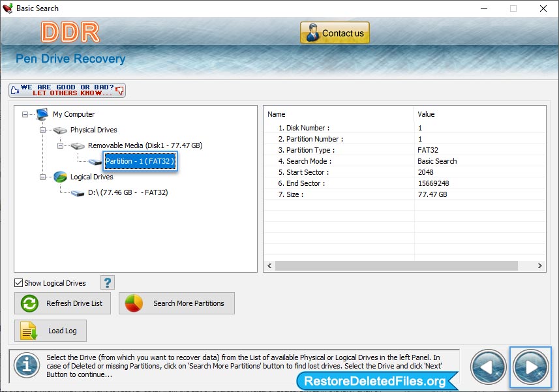
Task: Open the blue question mark help icon
Action: 108,282
